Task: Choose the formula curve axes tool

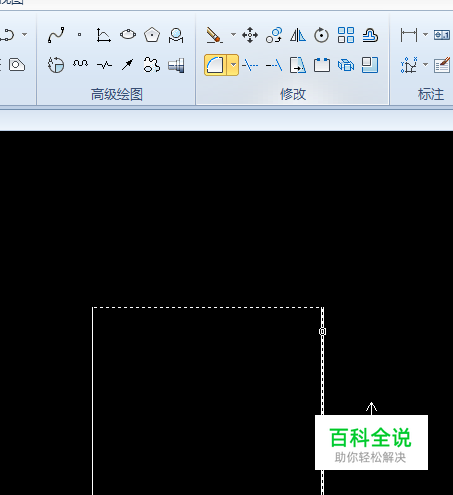Action: click(x=104, y=35)
